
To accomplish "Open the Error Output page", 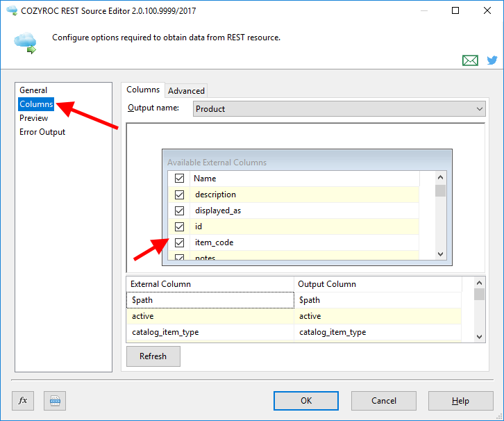I will [42, 132].
